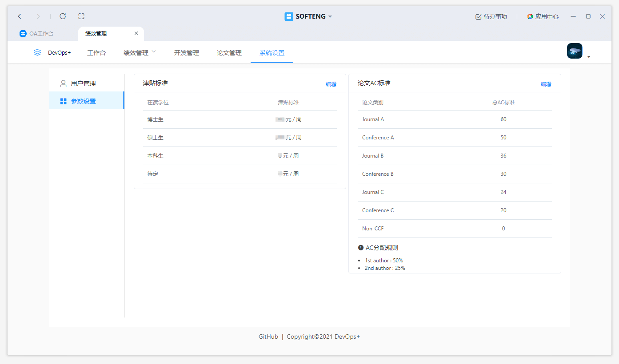This screenshot has width=619, height=364.
Task: Reload the page with the refresh icon
Action: tap(63, 16)
